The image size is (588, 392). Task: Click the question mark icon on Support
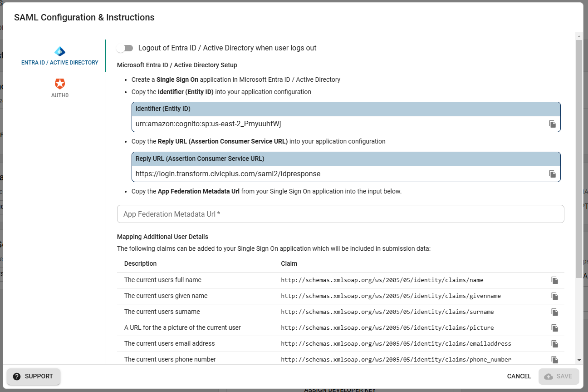coord(17,377)
